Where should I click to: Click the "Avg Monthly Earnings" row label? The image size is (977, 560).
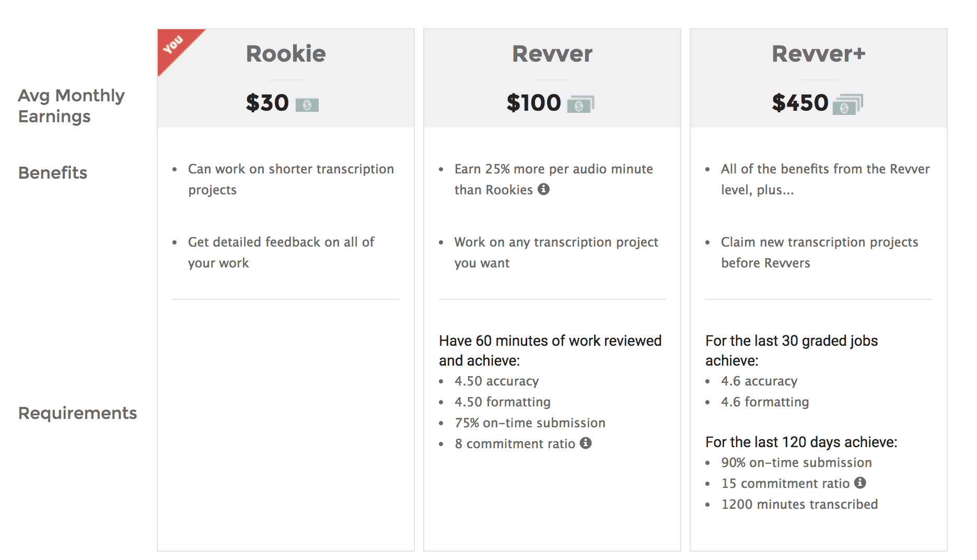pyautogui.click(x=71, y=106)
